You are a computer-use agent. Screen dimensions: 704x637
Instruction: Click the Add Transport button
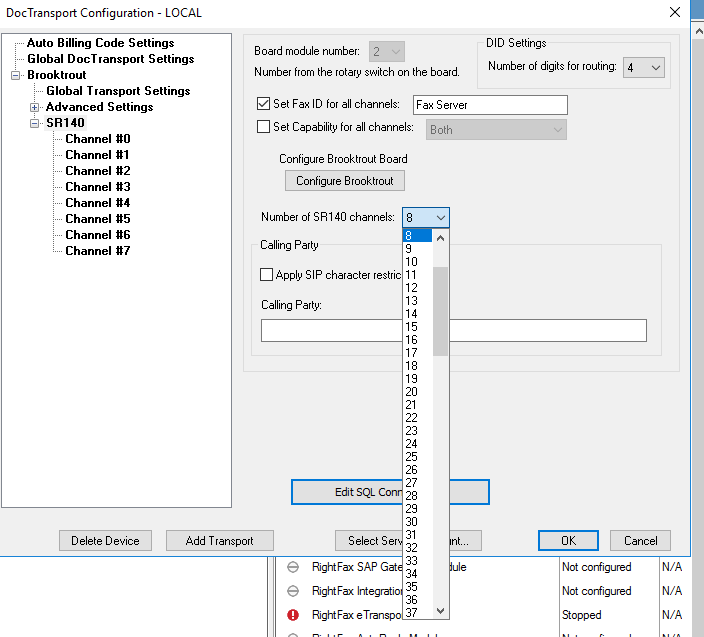219,541
